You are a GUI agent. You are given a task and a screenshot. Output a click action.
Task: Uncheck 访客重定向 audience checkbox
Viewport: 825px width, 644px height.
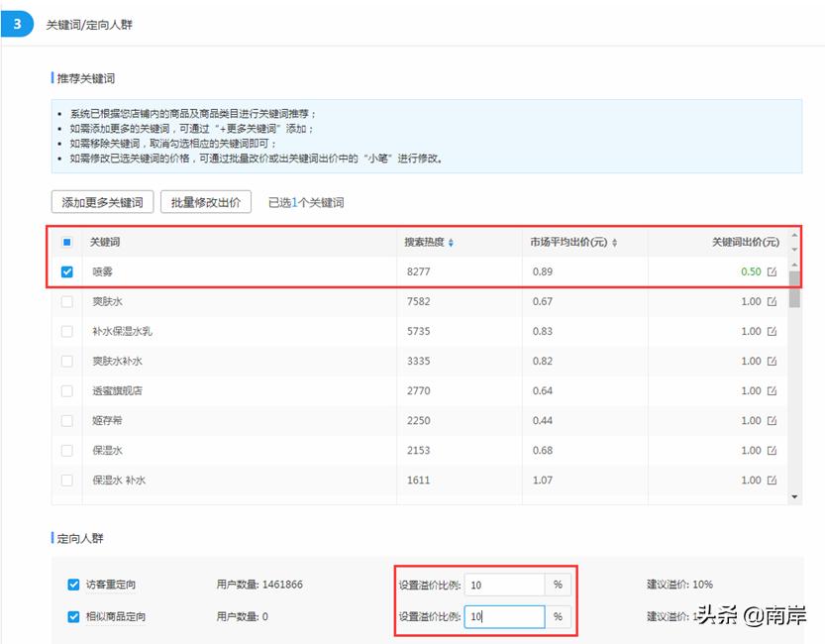point(73,585)
